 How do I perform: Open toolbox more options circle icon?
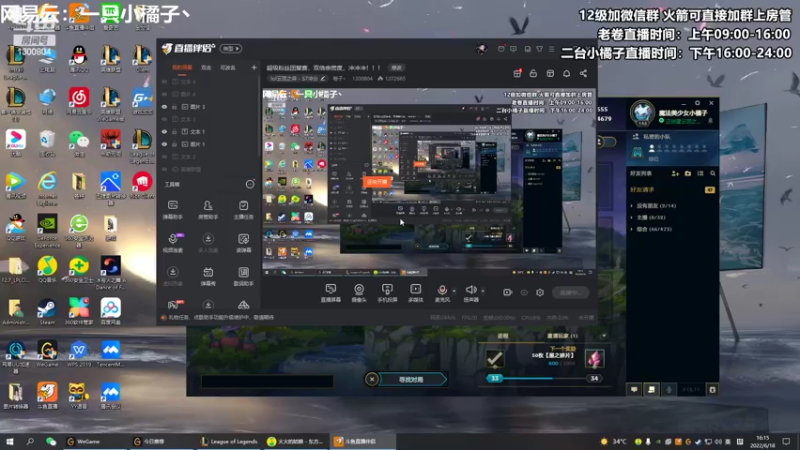[x=250, y=184]
